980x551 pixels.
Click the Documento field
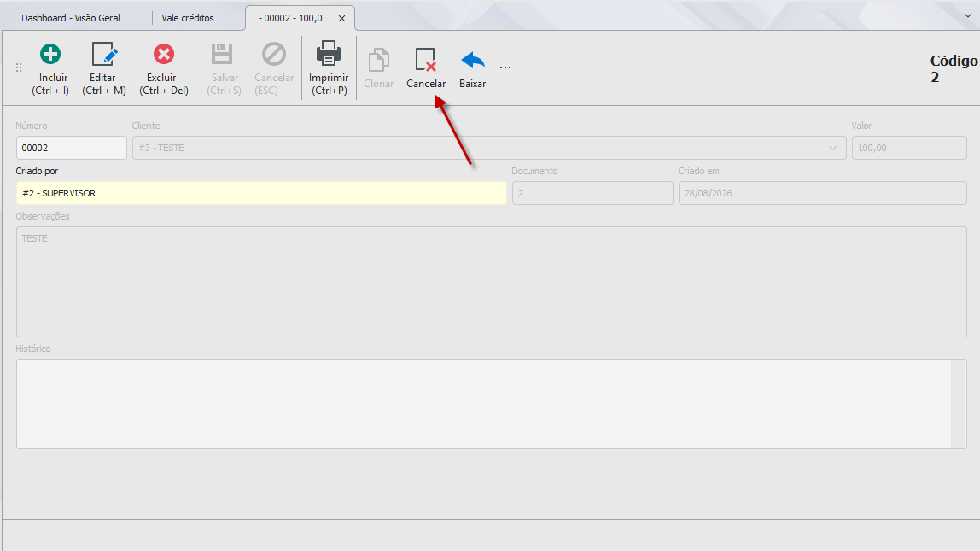[592, 193]
